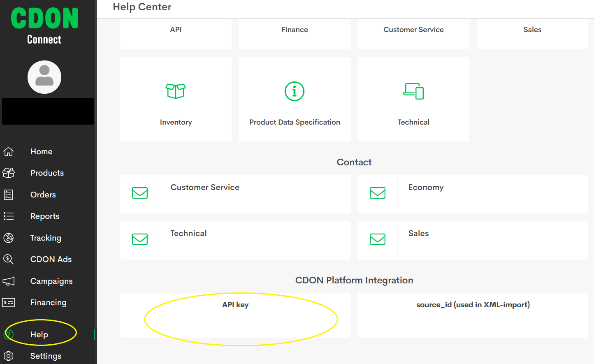Screen dimensions: 594x364
Task: Click the Contact section heading
Action: click(354, 162)
